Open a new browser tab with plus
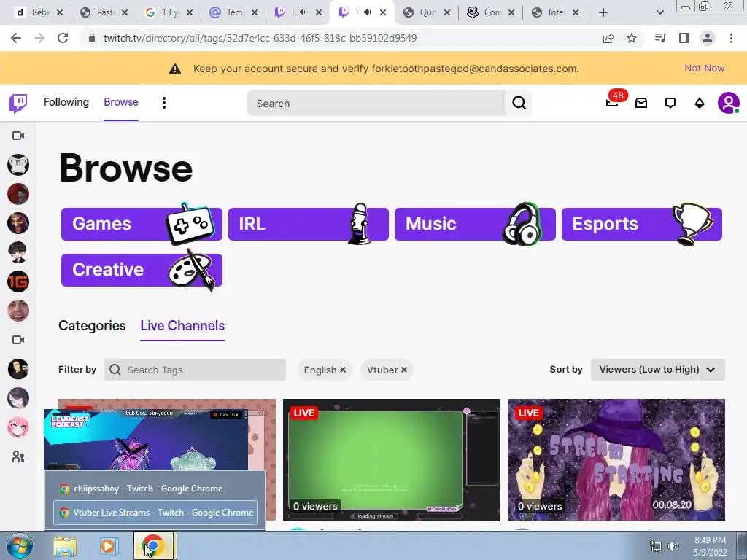This screenshot has width=747, height=560. (x=603, y=12)
